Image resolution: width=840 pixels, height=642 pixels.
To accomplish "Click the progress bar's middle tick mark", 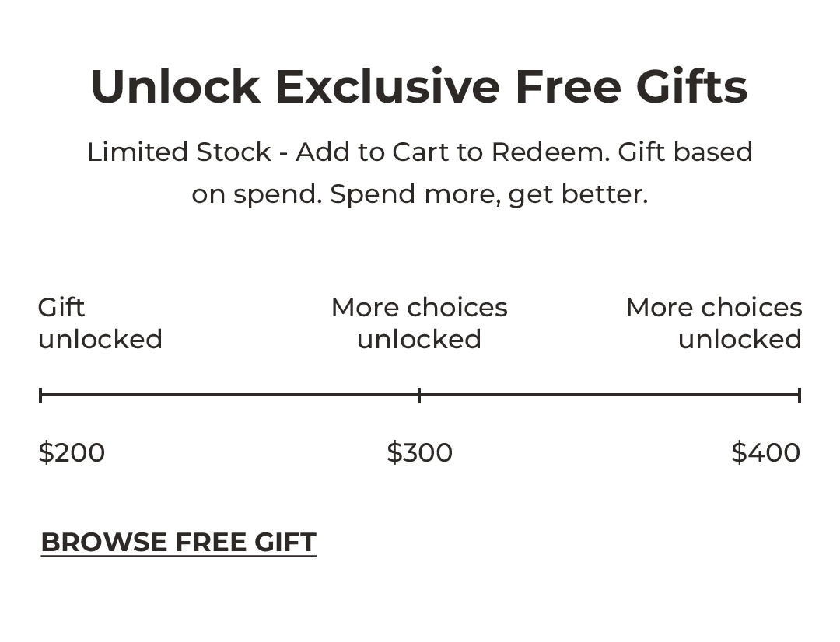I will click(419, 396).
